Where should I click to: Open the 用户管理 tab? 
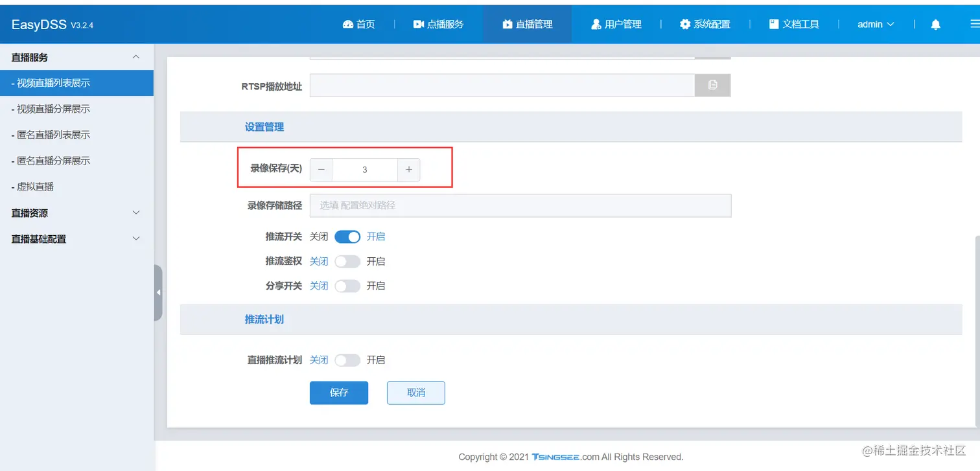point(616,24)
